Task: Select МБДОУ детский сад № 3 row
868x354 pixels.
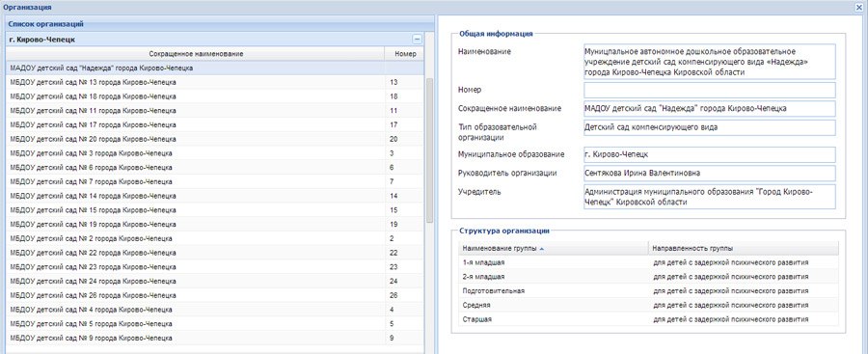Action: 215,153
